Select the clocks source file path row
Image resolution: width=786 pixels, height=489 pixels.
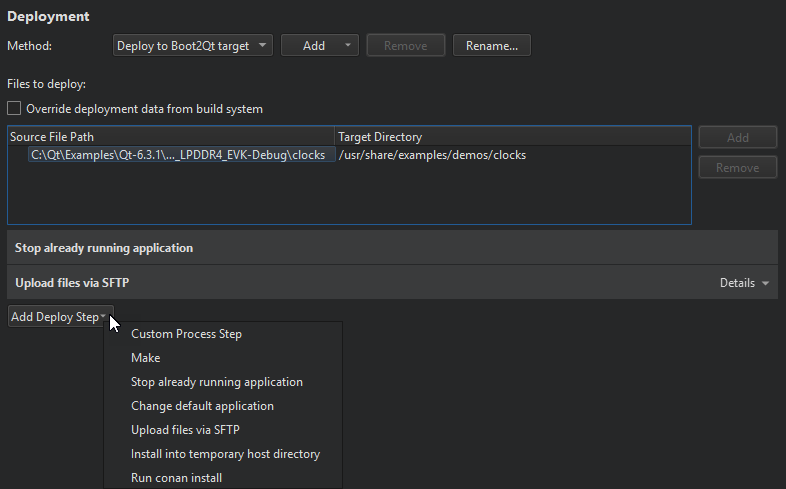click(x=180, y=155)
